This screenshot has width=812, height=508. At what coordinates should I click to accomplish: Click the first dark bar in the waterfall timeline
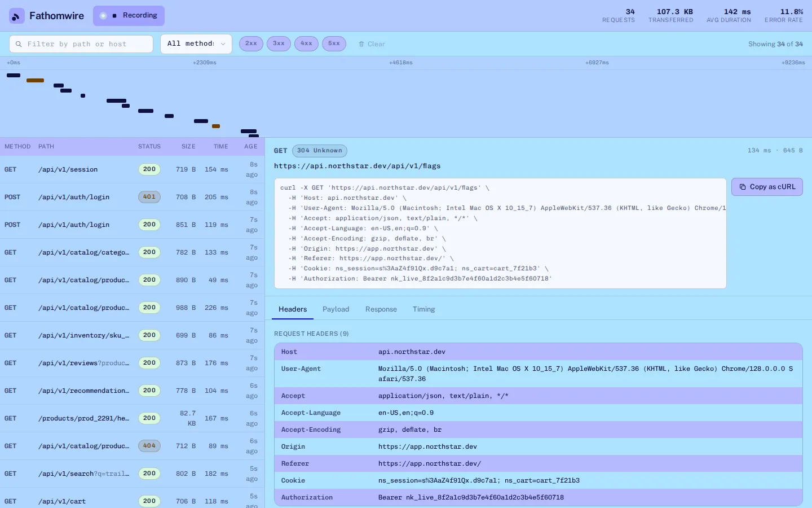point(14,75)
